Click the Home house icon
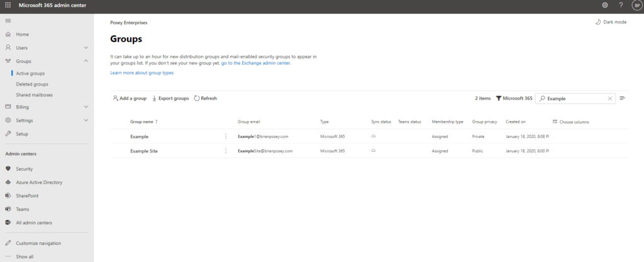The width and height of the screenshot is (644, 262). (x=8, y=34)
